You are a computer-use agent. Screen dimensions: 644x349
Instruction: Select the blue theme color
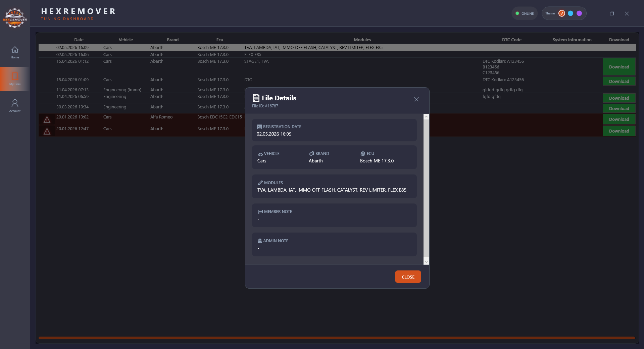(x=571, y=13)
